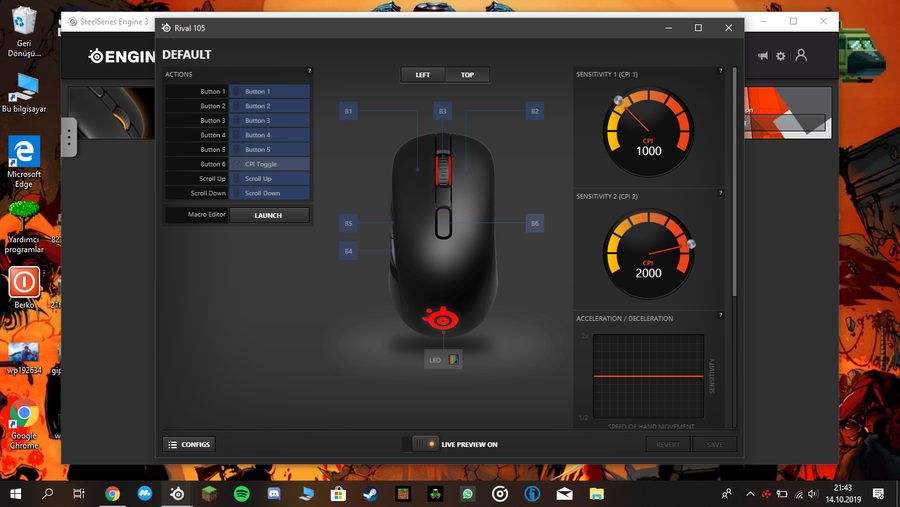Open Microsoft Store from the taskbar
The height and width of the screenshot is (507, 900).
[x=338, y=493]
